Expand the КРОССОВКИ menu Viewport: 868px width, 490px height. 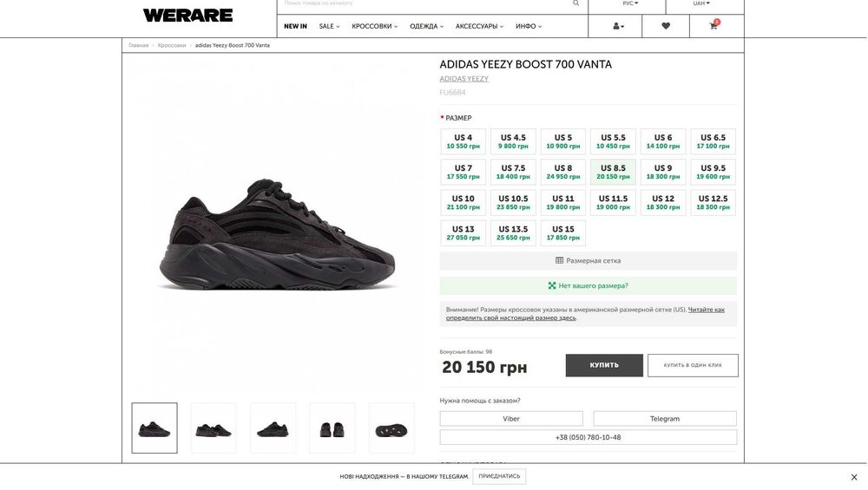pos(374,26)
